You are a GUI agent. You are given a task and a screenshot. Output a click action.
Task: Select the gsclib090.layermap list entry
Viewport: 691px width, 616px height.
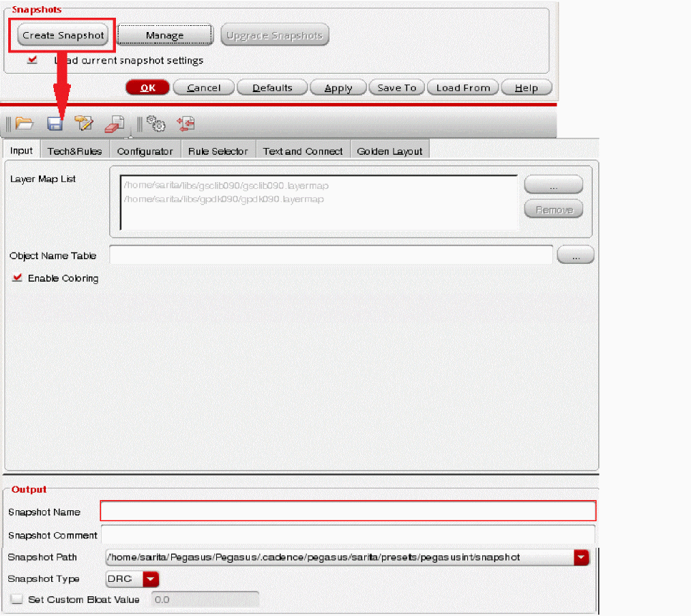pyautogui.click(x=226, y=186)
